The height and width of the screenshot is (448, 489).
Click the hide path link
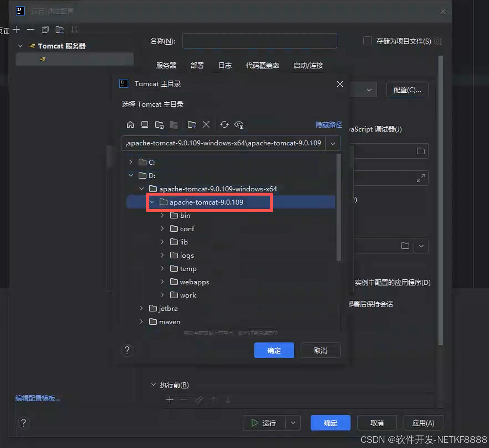(329, 125)
